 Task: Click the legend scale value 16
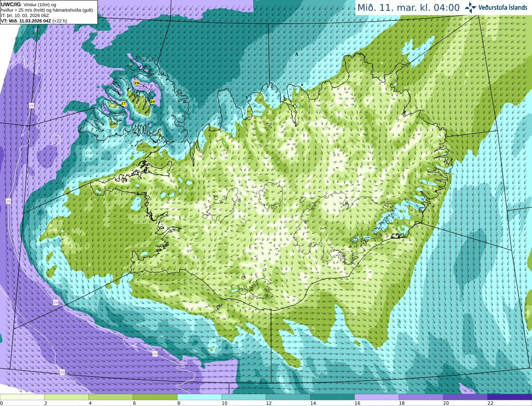pos(357,403)
